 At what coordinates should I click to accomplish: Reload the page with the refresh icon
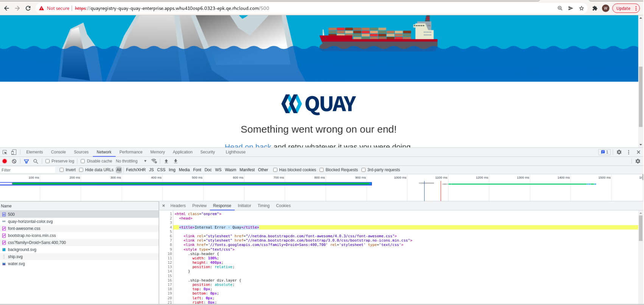pyautogui.click(x=28, y=8)
